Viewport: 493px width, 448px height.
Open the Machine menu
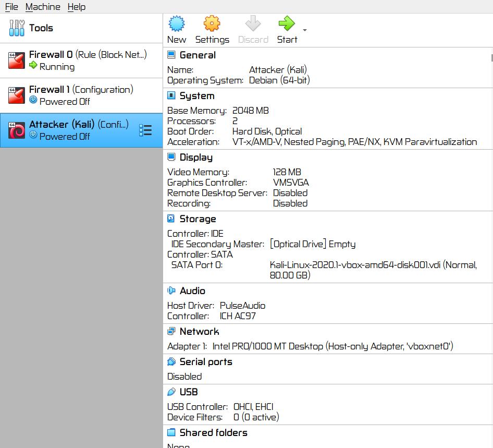tap(43, 7)
